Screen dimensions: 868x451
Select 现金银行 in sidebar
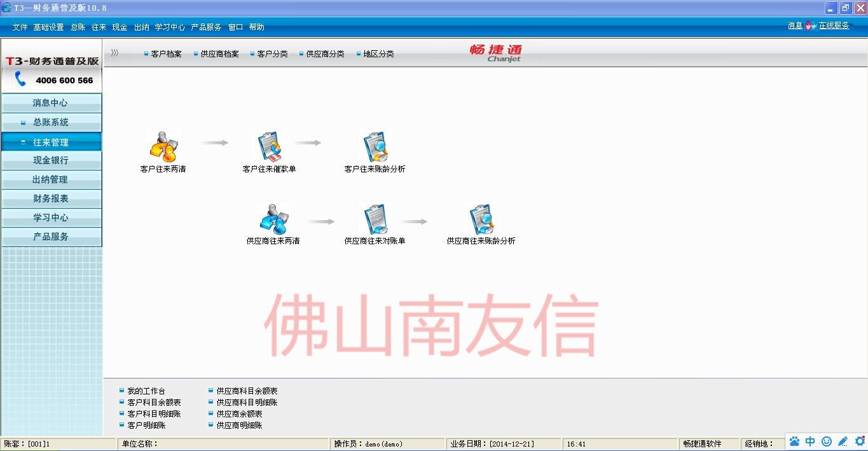(x=51, y=160)
